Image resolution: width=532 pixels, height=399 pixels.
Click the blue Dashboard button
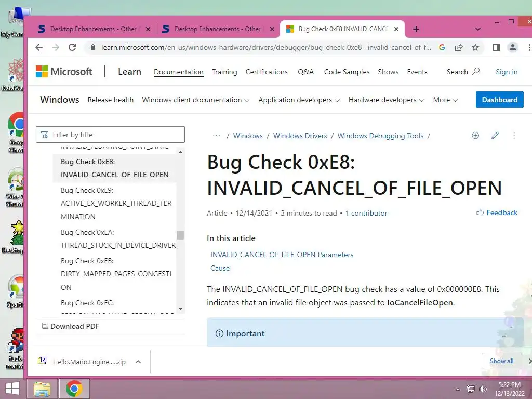pos(499,100)
